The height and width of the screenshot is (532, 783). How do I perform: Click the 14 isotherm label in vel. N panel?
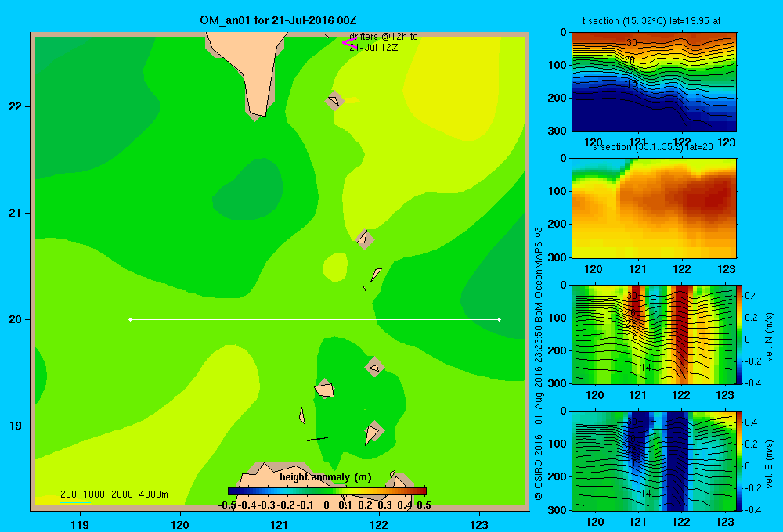click(646, 367)
